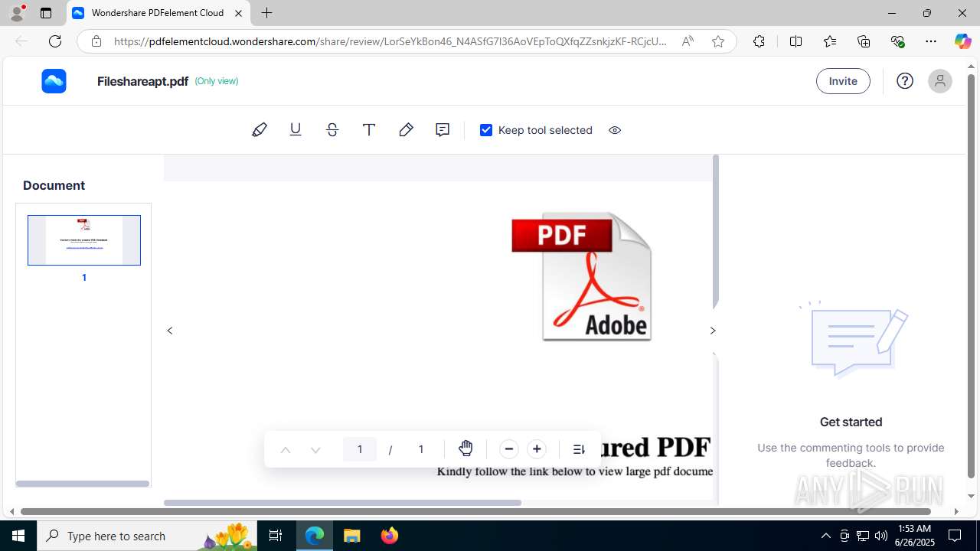The image size is (980, 551).
Task: Open Task View on taskbar
Action: coord(276,536)
